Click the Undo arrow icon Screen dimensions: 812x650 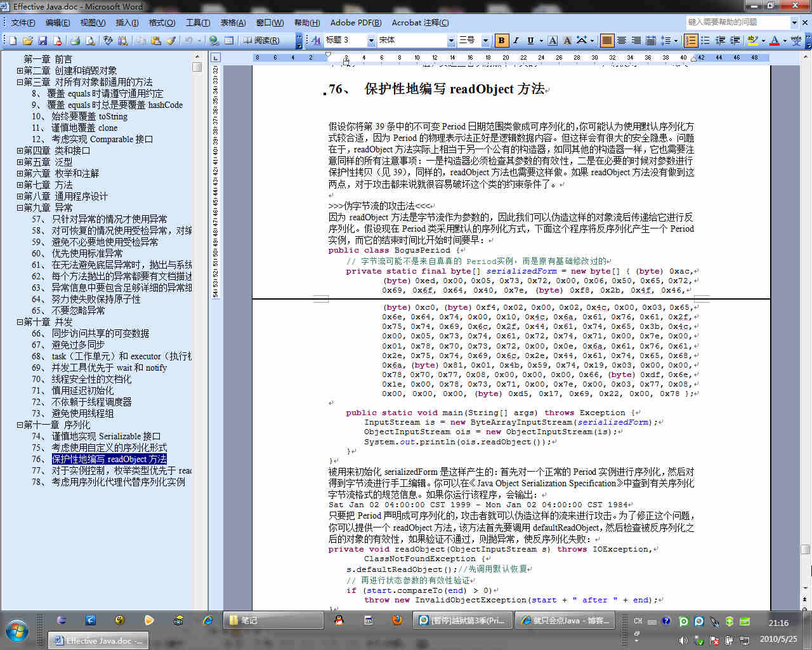[x=188, y=41]
